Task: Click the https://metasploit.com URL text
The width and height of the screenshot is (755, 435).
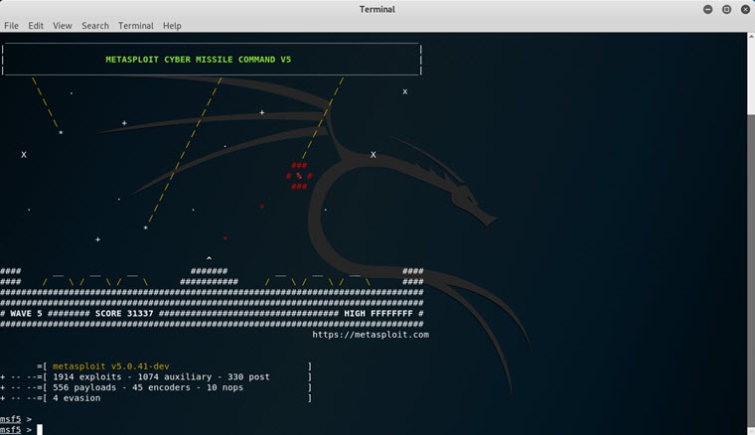Action: click(x=370, y=334)
